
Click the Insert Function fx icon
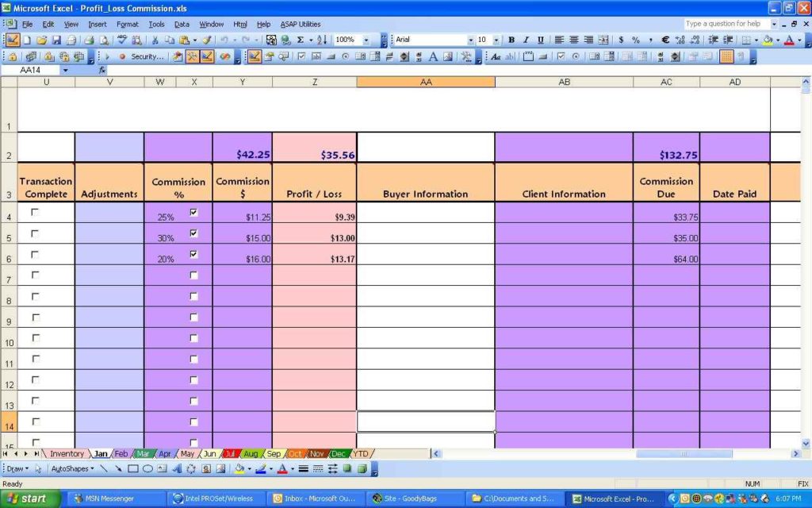(102, 70)
